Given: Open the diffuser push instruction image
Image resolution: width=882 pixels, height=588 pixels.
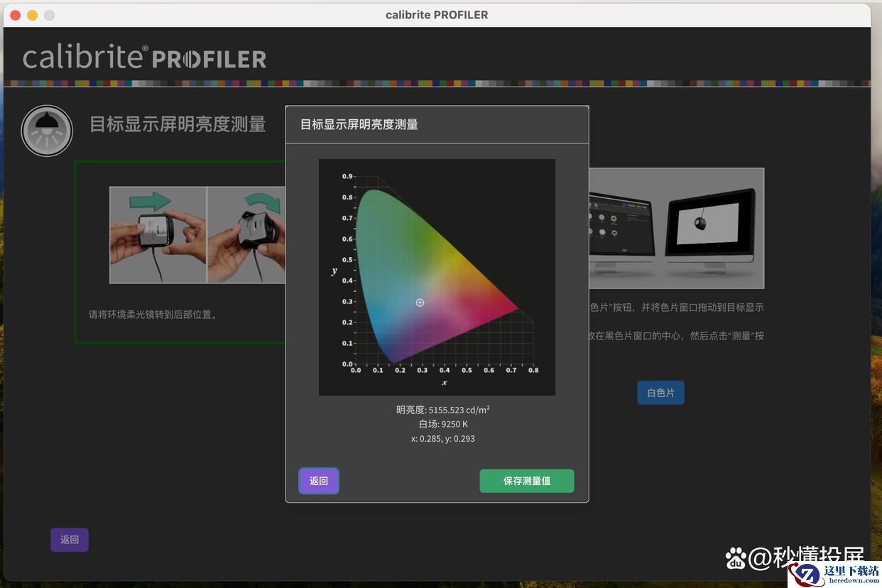Looking at the screenshot, I should point(158,235).
